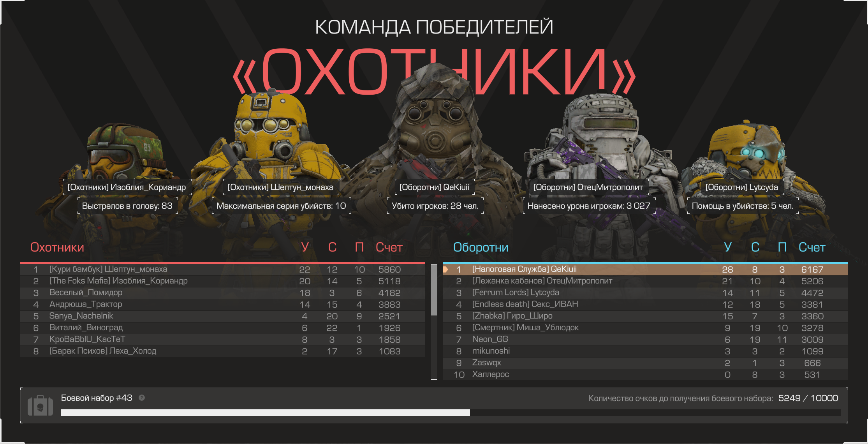The width and height of the screenshot is (868, 444).
Task: Select the KpoBaBblU_KacTeT row
Action: (x=223, y=340)
